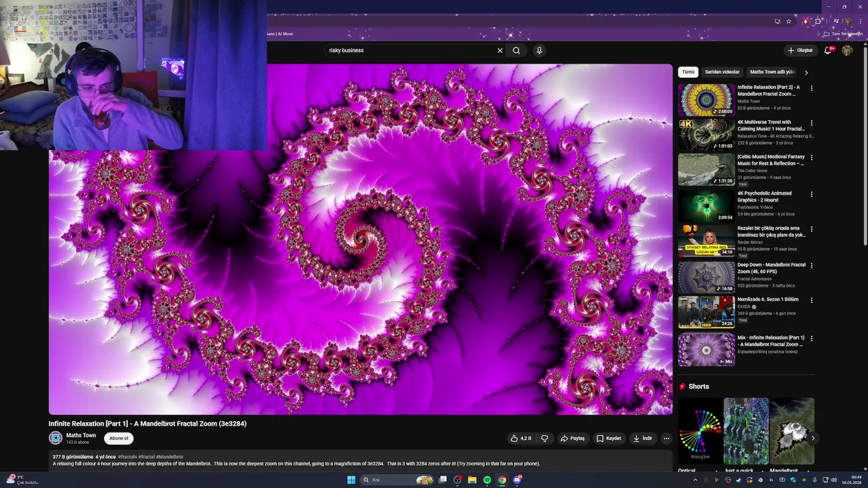Open the taskbar clock showing 00:49
This screenshot has width=868, height=488.
tap(851, 480)
